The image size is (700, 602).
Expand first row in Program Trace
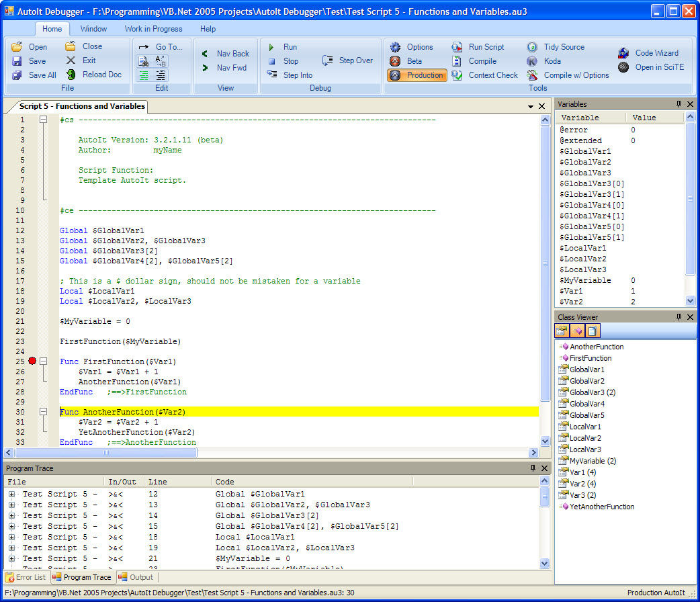(12, 494)
